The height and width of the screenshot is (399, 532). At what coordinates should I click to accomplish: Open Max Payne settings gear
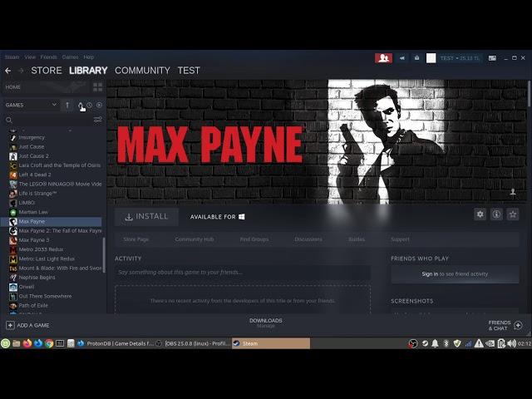[x=480, y=214]
